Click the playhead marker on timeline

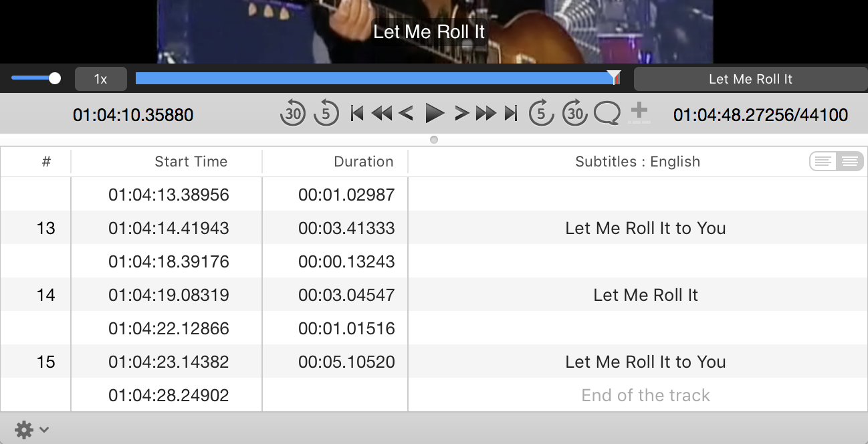coord(613,78)
